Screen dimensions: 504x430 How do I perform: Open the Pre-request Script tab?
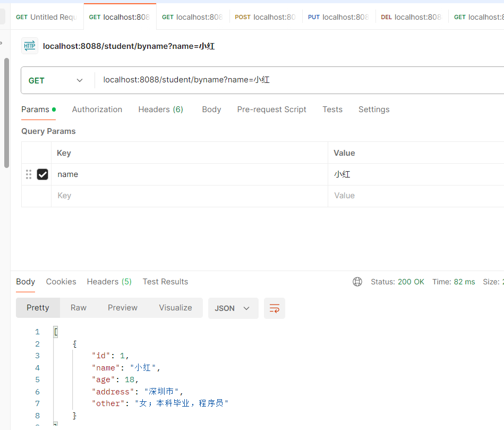coord(271,109)
